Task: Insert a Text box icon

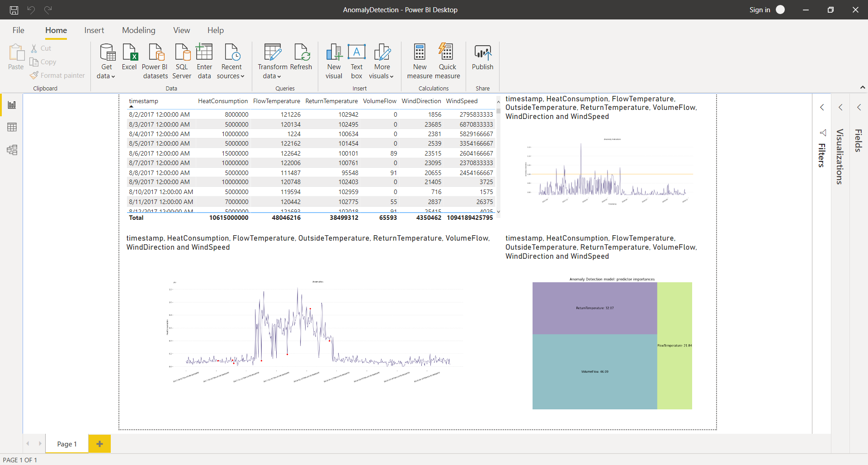Action: (357, 52)
